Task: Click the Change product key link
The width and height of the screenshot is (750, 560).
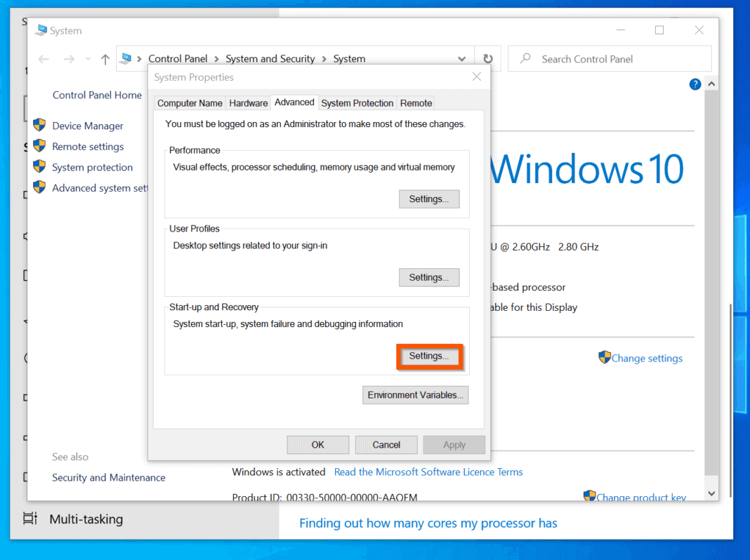Action: click(x=642, y=497)
